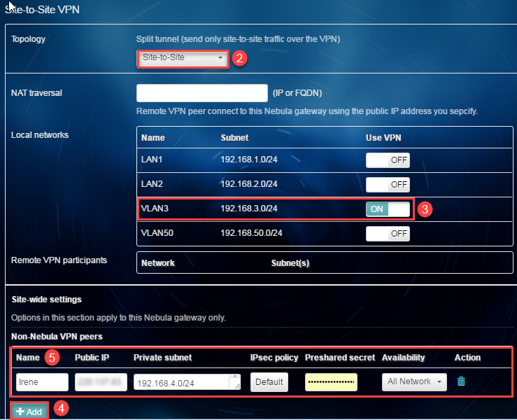Click the blurred Public IP field

[101, 382]
